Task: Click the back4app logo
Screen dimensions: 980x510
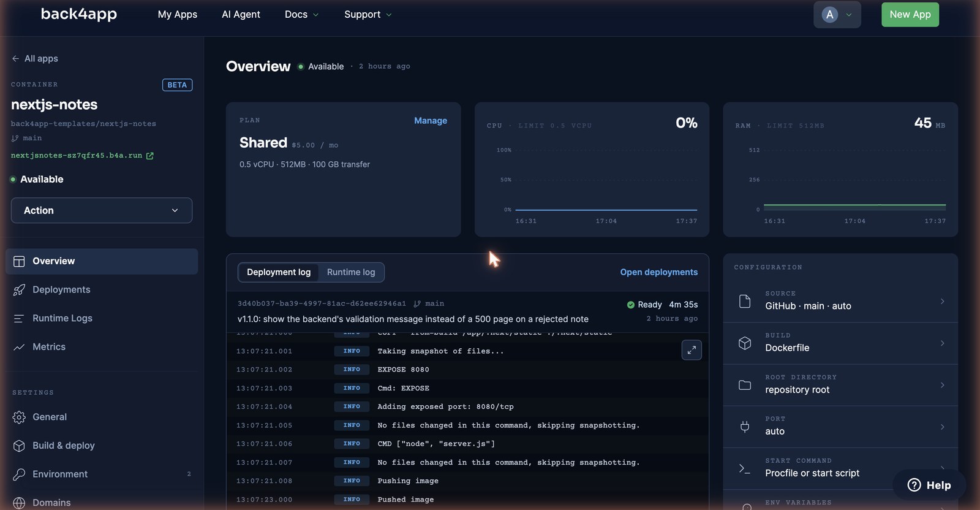Action: click(79, 13)
